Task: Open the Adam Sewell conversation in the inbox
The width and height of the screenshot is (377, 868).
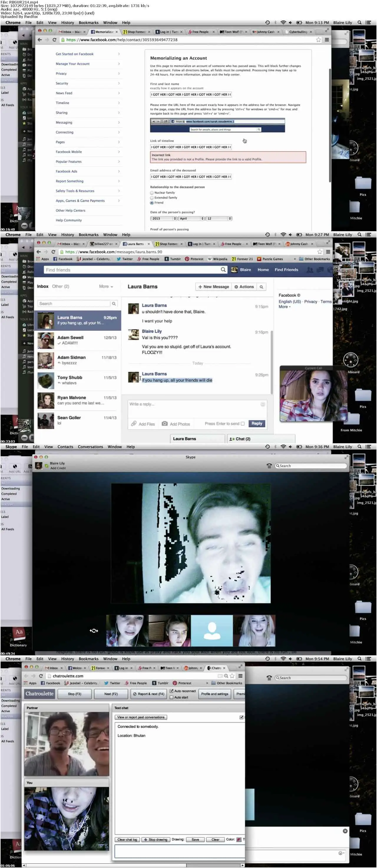Action: [78, 340]
